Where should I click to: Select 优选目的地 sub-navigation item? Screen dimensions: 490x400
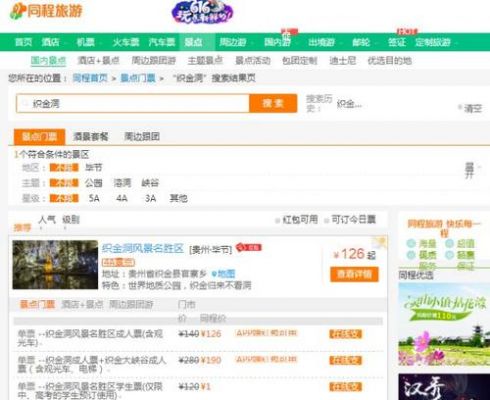390,61
